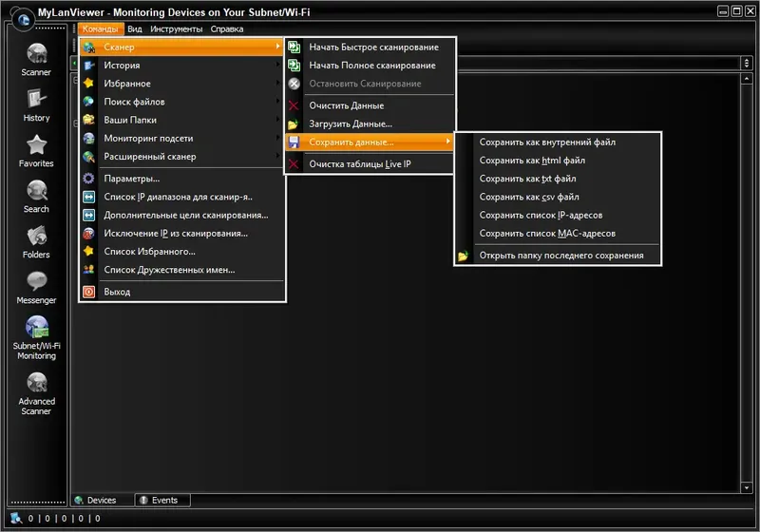Click icon beside Список IP диапазона
This screenshot has height=532, width=760.
pos(88,197)
